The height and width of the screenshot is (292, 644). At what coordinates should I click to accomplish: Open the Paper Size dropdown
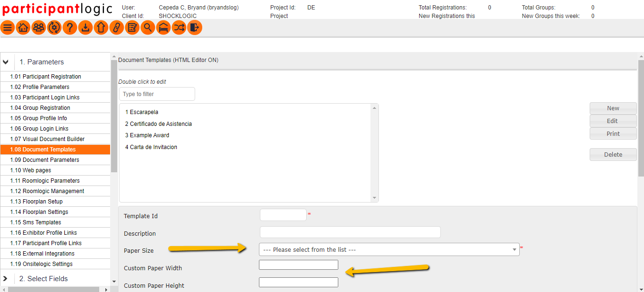389,249
